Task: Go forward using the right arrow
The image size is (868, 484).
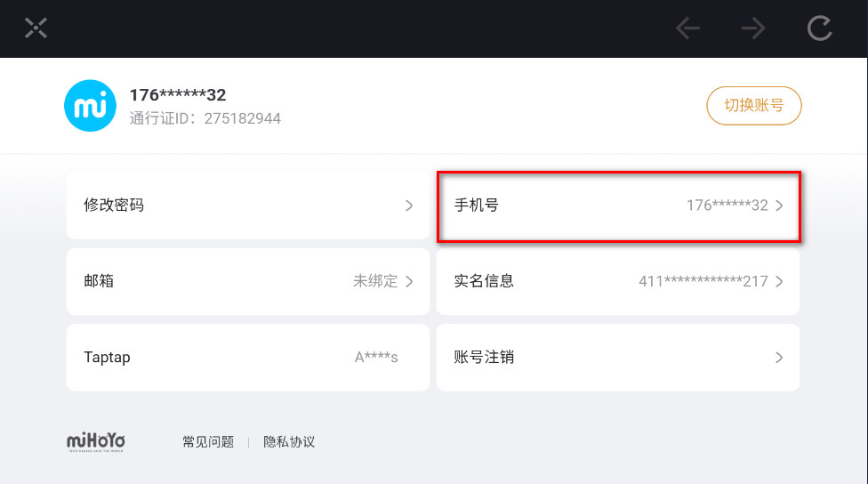Action: (753, 28)
